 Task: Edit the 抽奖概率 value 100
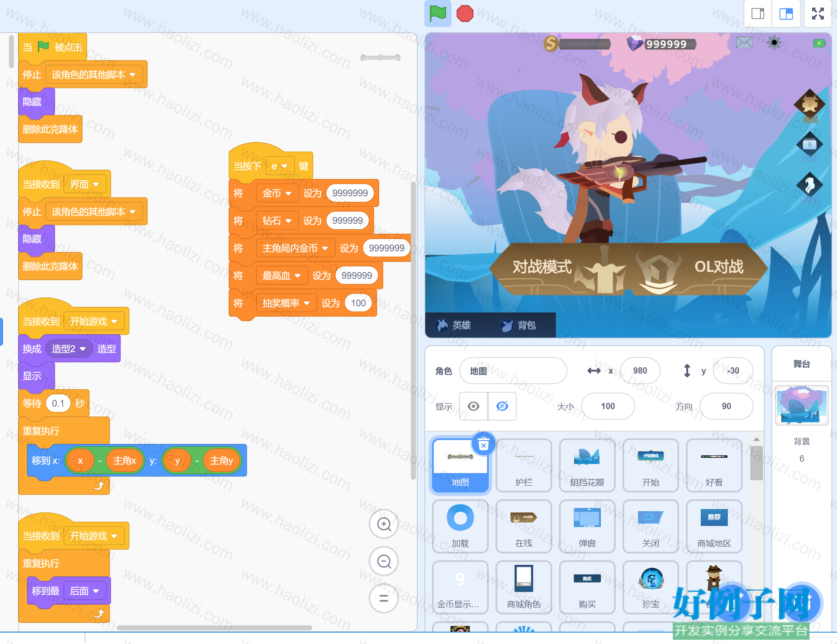358,303
